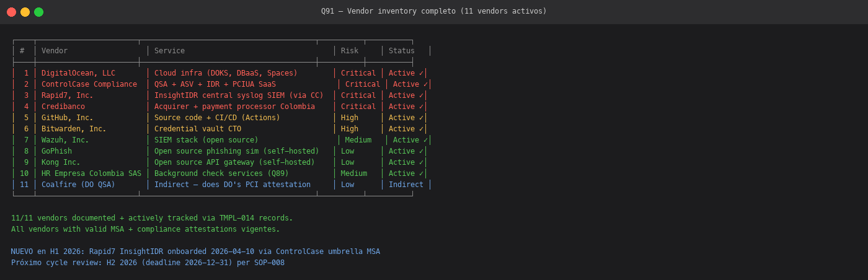Image resolution: width=868 pixels, height=280 pixels.
Task: Click the 'Indirect' status for Coalfire
Action: pyautogui.click(x=406, y=185)
